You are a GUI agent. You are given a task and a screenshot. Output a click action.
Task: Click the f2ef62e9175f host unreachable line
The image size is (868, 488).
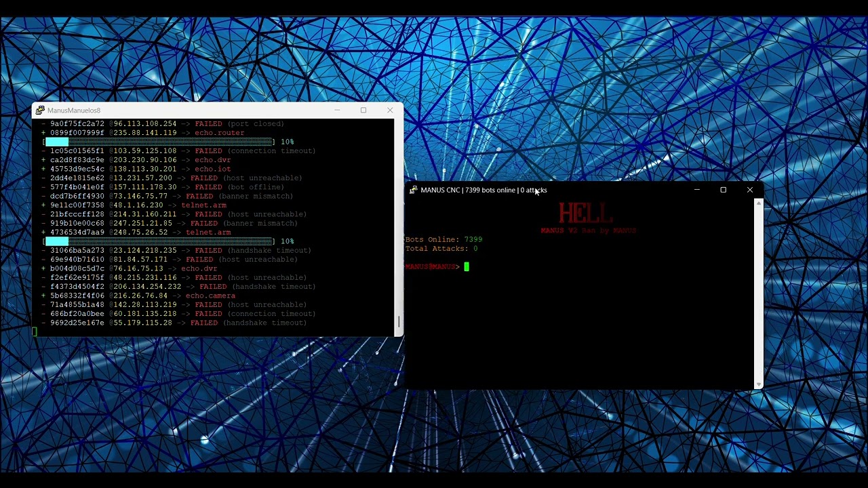[x=174, y=277]
